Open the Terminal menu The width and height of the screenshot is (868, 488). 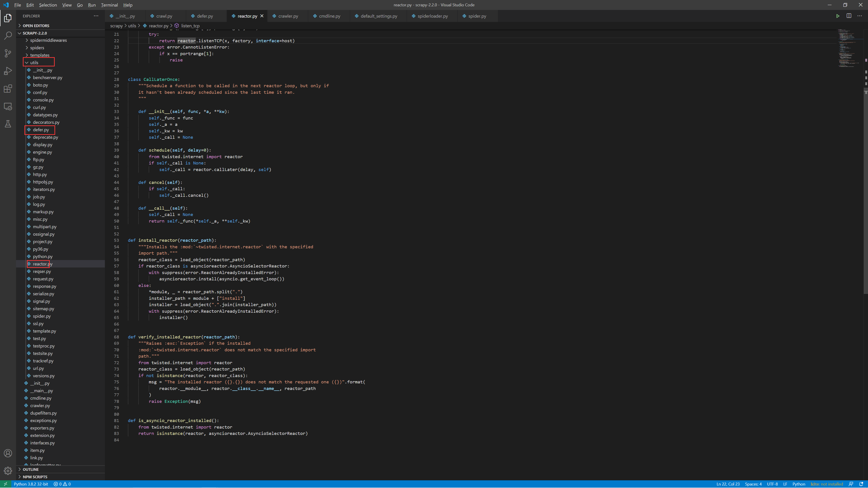tap(109, 5)
